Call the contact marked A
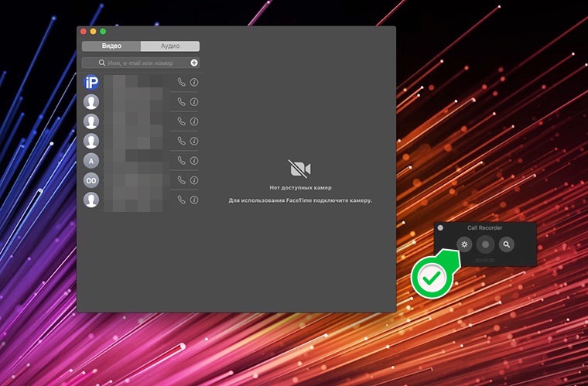The image size is (588, 386). [x=182, y=160]
